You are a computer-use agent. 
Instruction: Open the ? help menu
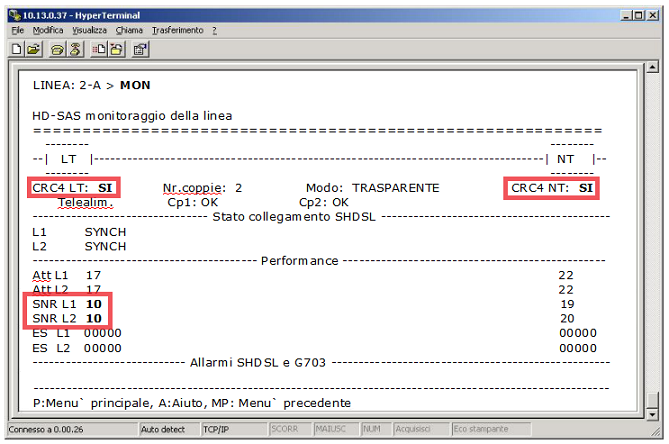point(214,31)
